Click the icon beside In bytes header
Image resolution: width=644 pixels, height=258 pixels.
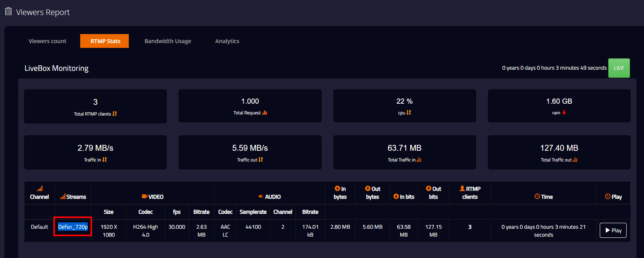[x=337, y=188]
